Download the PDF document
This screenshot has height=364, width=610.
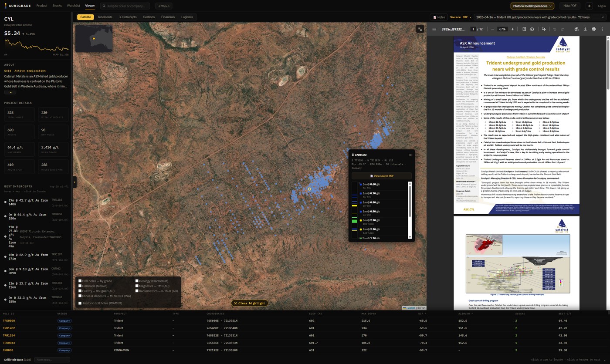[x=585, y=29]
